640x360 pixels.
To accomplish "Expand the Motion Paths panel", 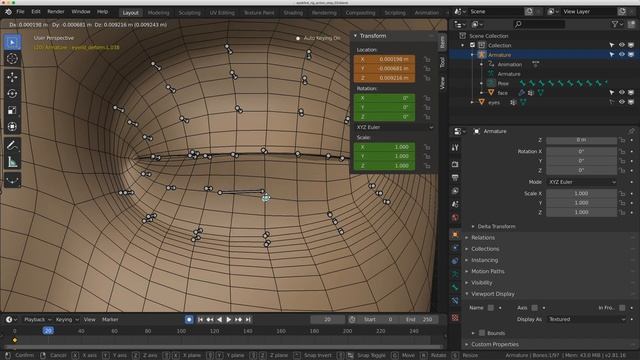I will [488, 271].
